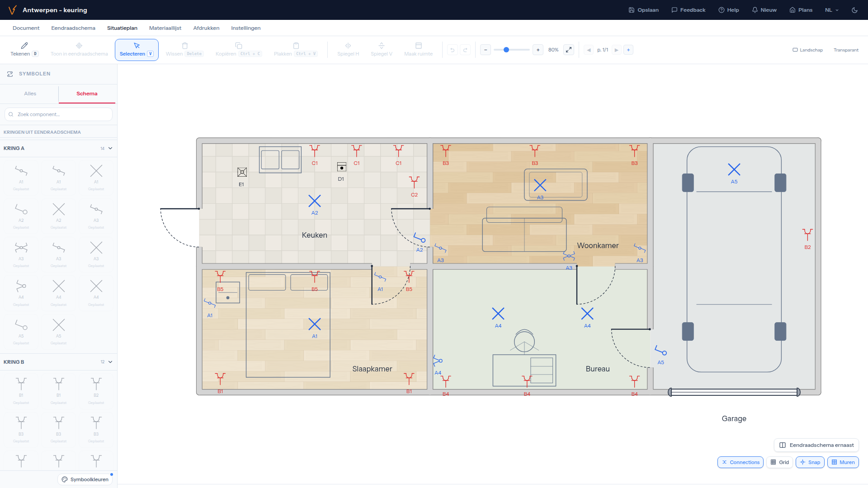Open the Help menu
This screenshot has width=868, height=488.
(729, 10)
